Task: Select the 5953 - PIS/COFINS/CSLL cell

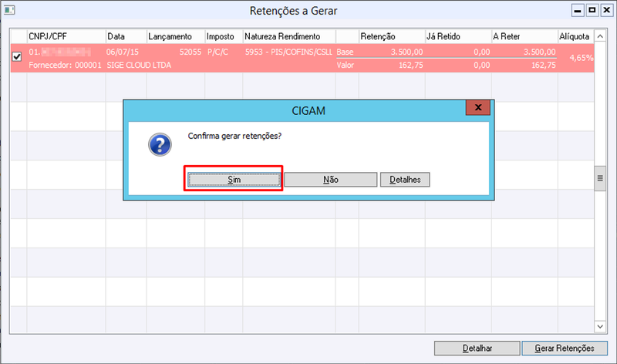Action: click(288, 52)
